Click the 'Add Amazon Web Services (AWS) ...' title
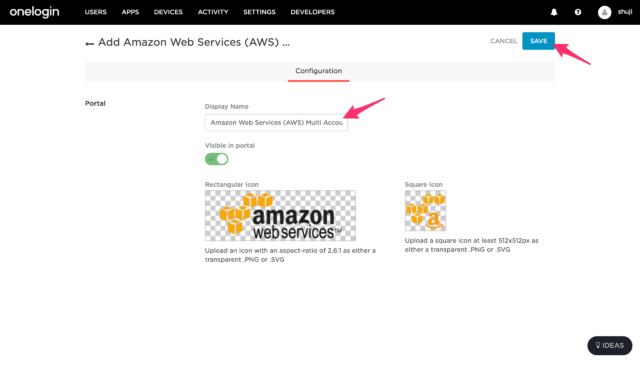The height and width of the screenshot is (373, 640). click(194, 42)
